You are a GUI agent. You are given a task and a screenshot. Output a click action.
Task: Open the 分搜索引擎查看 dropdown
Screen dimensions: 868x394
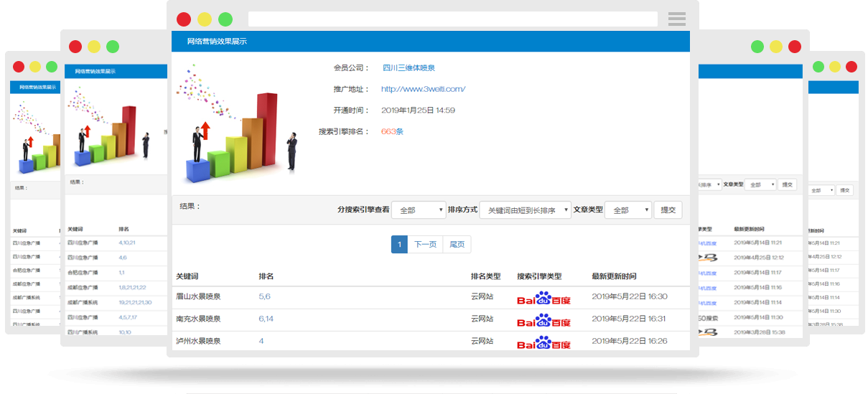click(x=419, y=210)
